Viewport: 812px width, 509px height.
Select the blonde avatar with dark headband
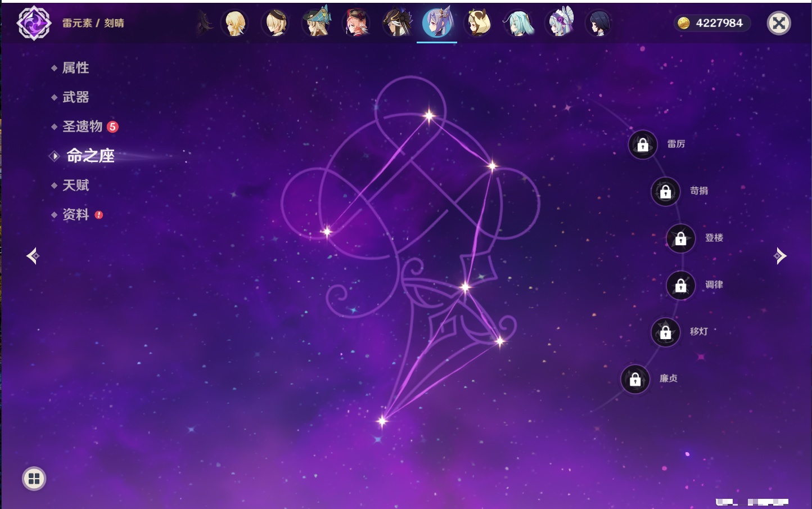[276, 23]
